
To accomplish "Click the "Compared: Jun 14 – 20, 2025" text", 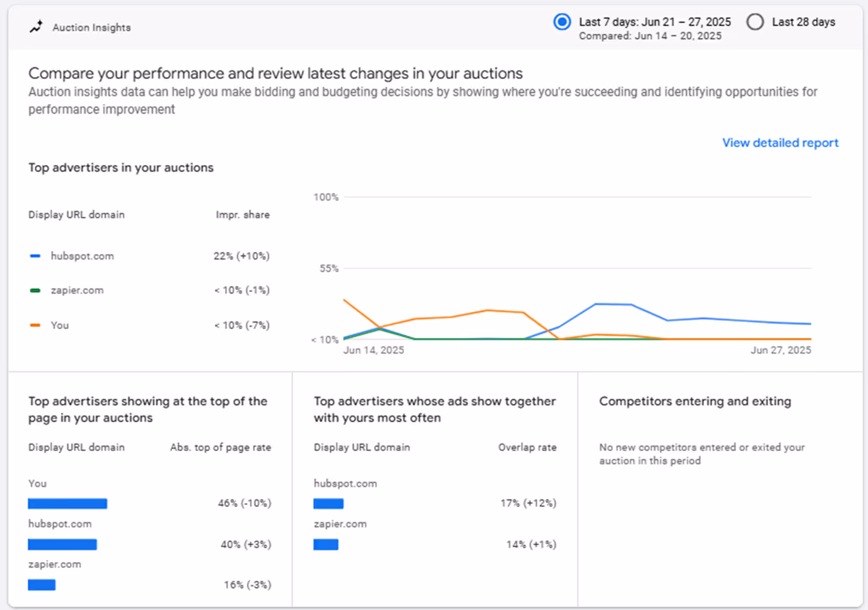I will (650, 36).
